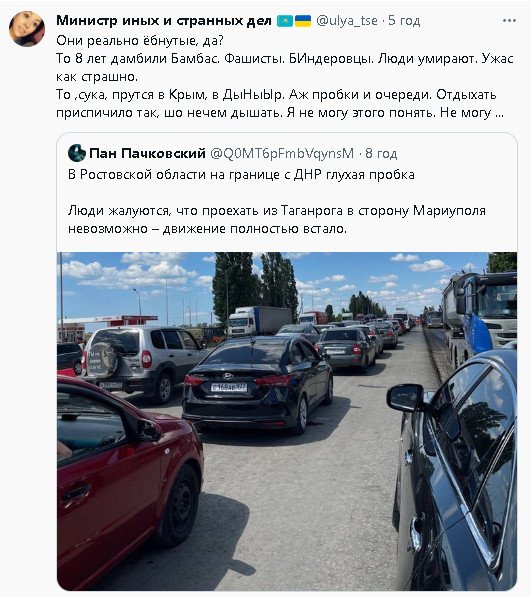
Task: Click the quoted text about Ростовской области
Action: point(241,175)
